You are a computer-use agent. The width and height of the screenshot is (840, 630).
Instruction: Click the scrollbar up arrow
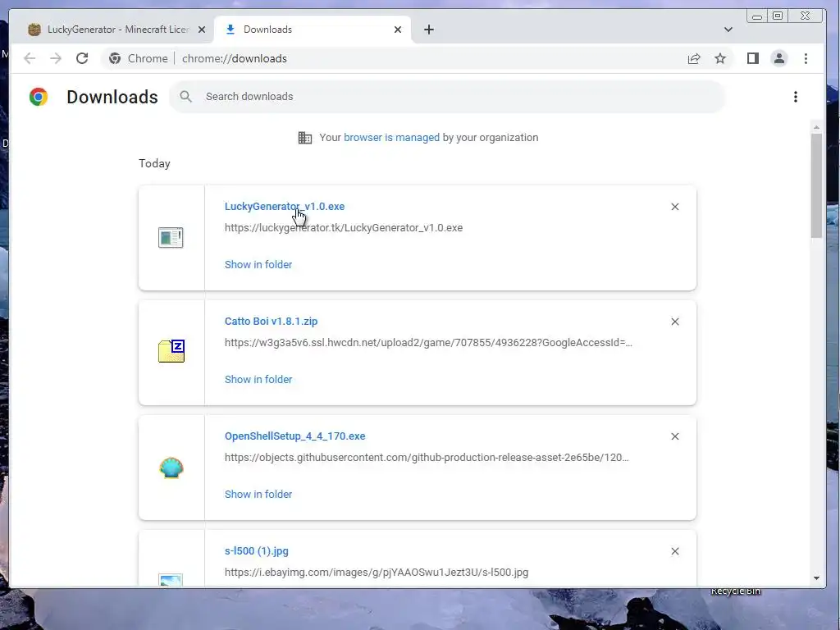click(816, 127)
